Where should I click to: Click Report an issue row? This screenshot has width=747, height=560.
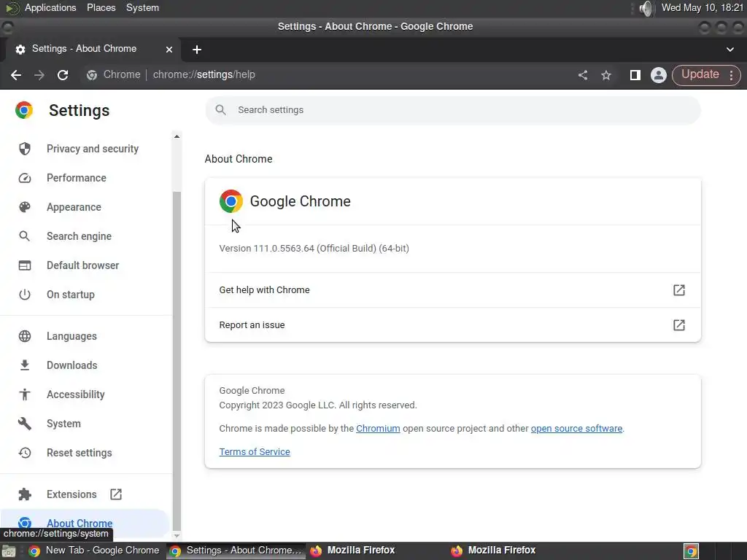tap(452, 324)
